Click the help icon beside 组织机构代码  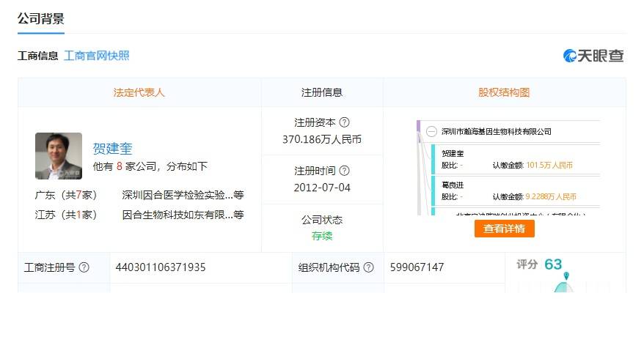[x=369, y=267]
